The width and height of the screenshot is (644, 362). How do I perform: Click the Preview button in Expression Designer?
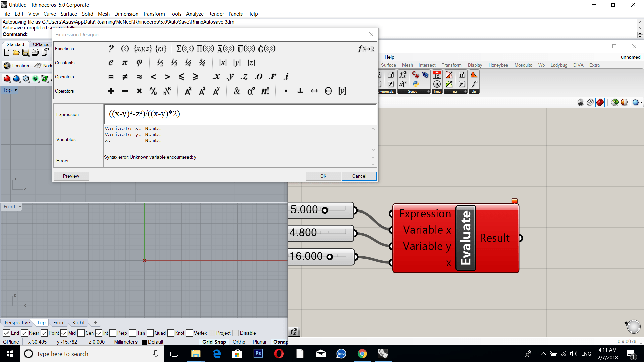coord(71,176)
